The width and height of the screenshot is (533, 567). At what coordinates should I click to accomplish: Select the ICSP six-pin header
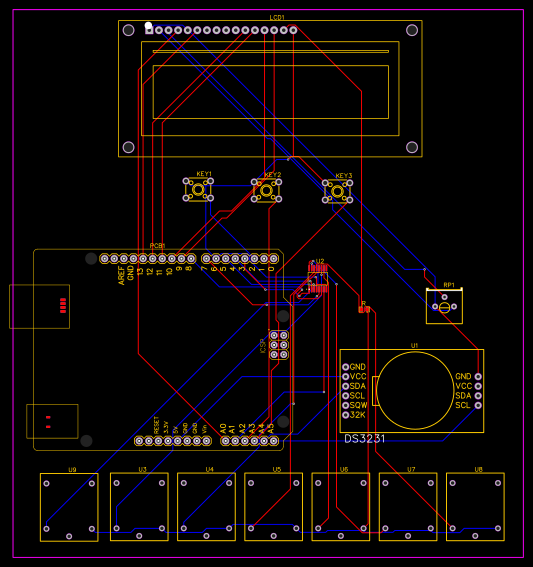click(279, 345)
